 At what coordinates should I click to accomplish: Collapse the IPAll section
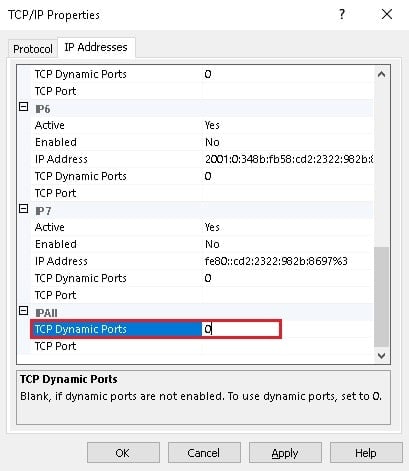point(23,311)
